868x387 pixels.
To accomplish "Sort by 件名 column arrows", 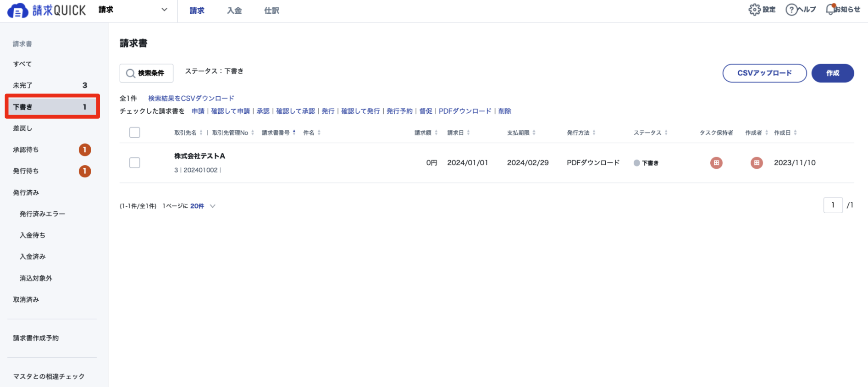I will pyautogui.click(x=319, y=133).
